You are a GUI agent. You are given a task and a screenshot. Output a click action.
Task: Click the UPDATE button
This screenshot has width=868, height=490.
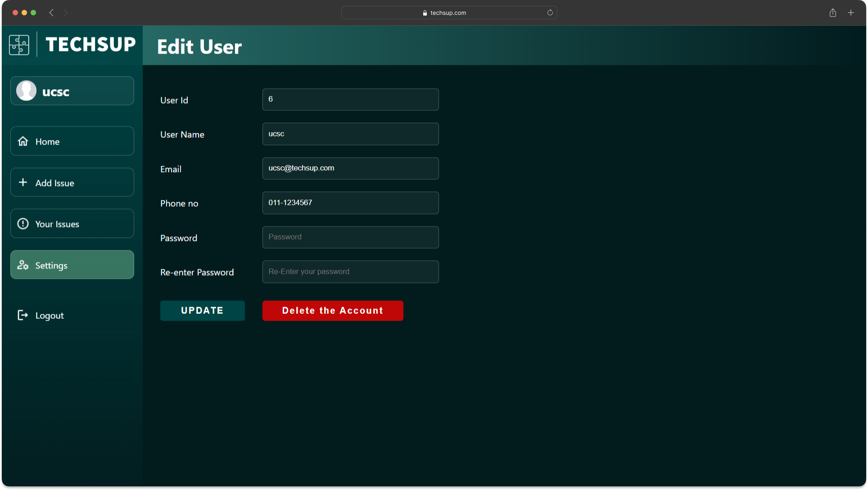coord(203,311)
